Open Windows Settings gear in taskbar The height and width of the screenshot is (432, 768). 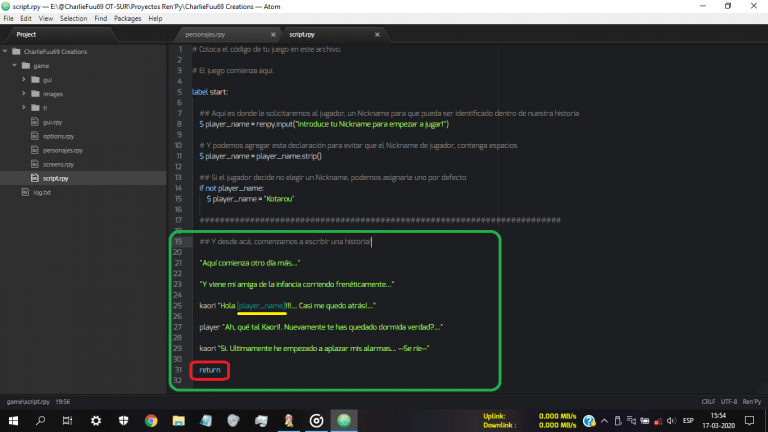point(96,420)
